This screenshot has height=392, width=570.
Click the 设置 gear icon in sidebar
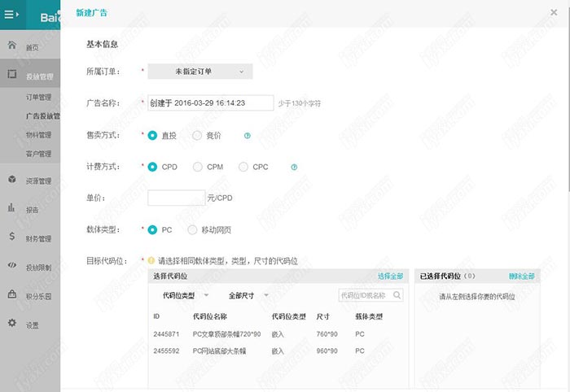[x=11, y=324]
